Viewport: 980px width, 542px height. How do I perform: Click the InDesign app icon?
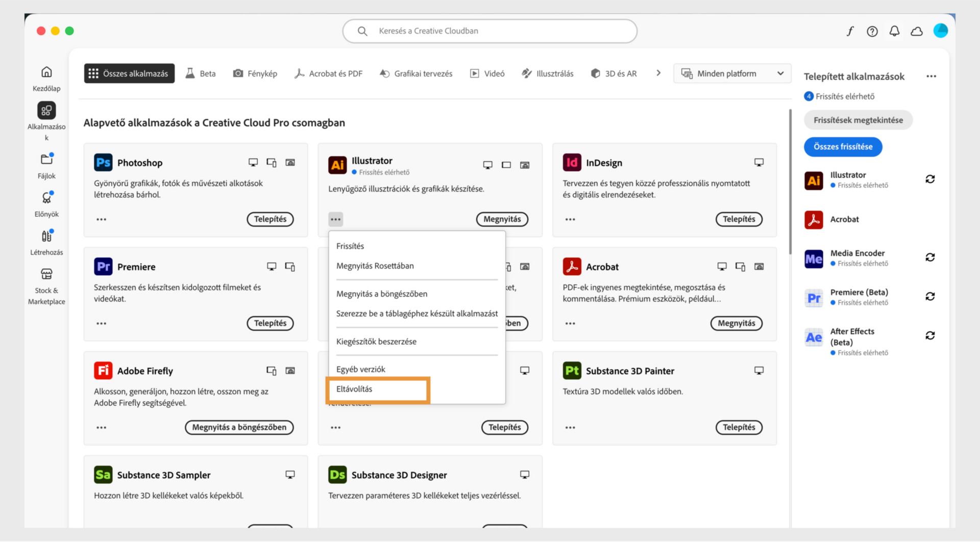(572, 162)
